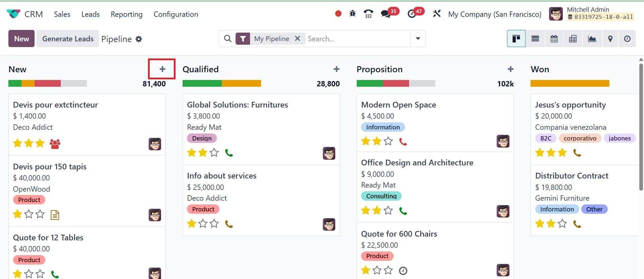Click the CRM app title
This screenshot has height=279, width=644.
pos(34,14)
